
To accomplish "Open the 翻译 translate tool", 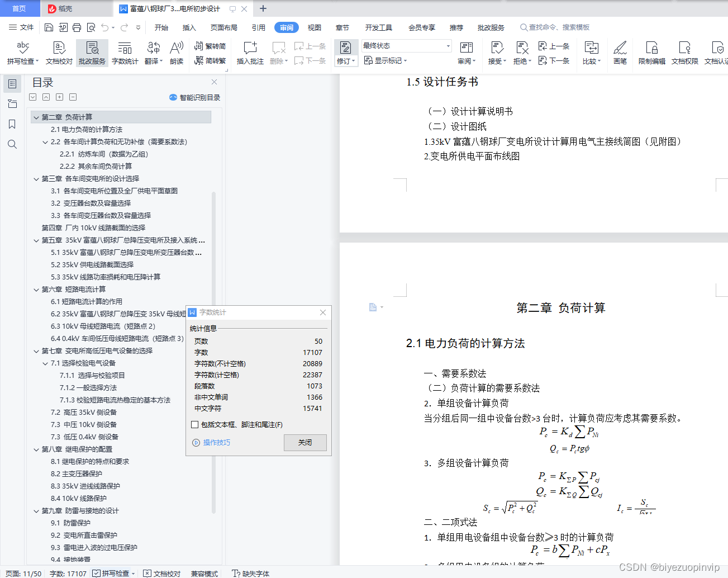I will coord(152,53).
